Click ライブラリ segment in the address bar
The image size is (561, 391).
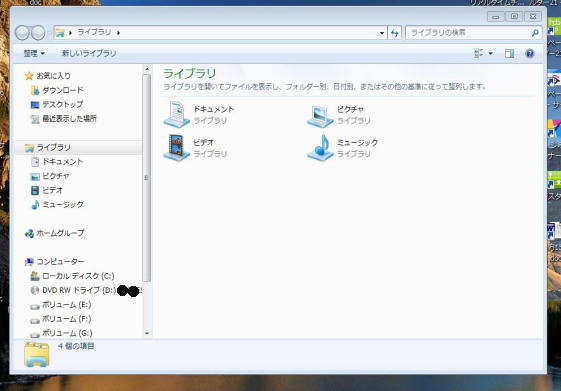click(x=94, y=33)
